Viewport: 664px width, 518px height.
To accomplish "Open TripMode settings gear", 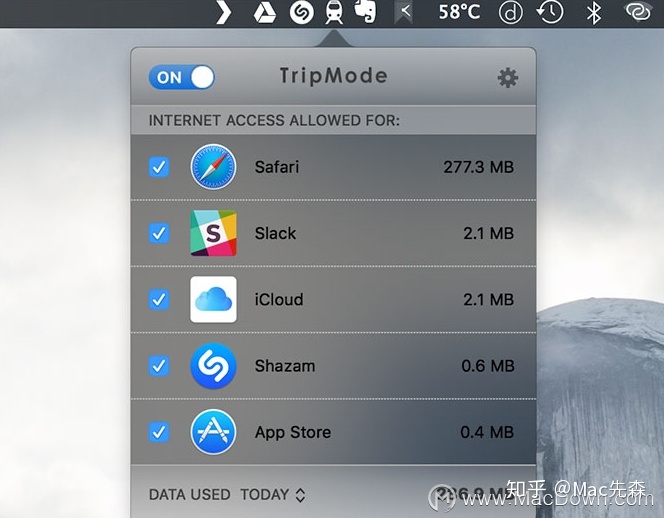I will (507, 78).
